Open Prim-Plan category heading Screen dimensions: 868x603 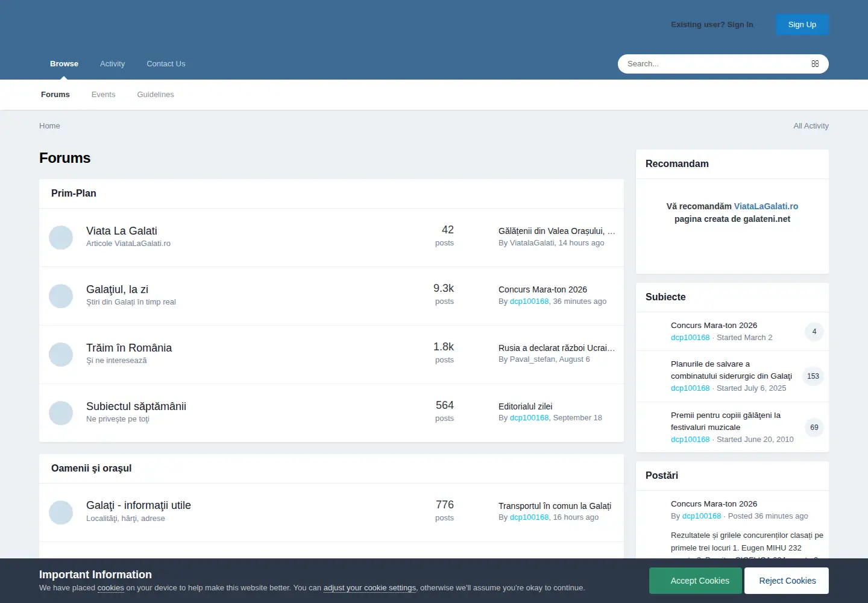[x=74, y=194]
